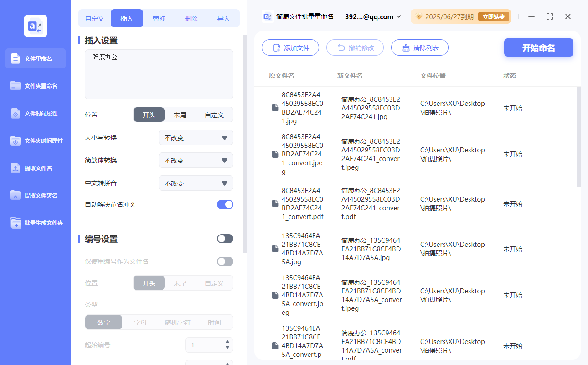Open the 大小写转换 dropdown

coord(196,137)
